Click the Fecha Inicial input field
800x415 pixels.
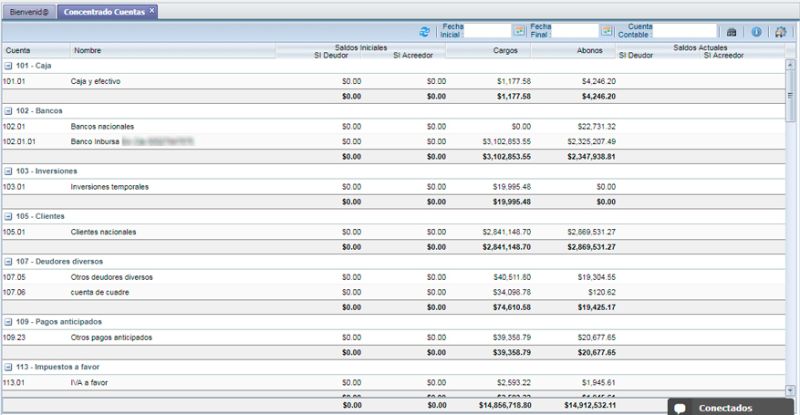487,32
